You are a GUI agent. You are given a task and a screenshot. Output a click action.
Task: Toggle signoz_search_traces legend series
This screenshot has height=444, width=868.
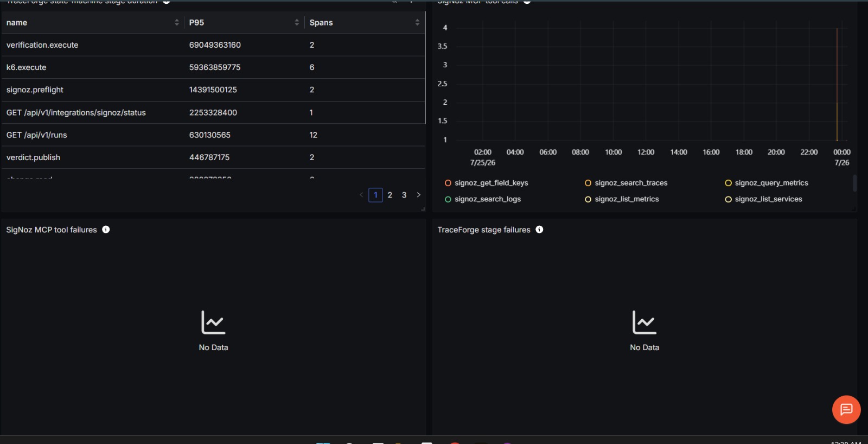click(626, 183)
